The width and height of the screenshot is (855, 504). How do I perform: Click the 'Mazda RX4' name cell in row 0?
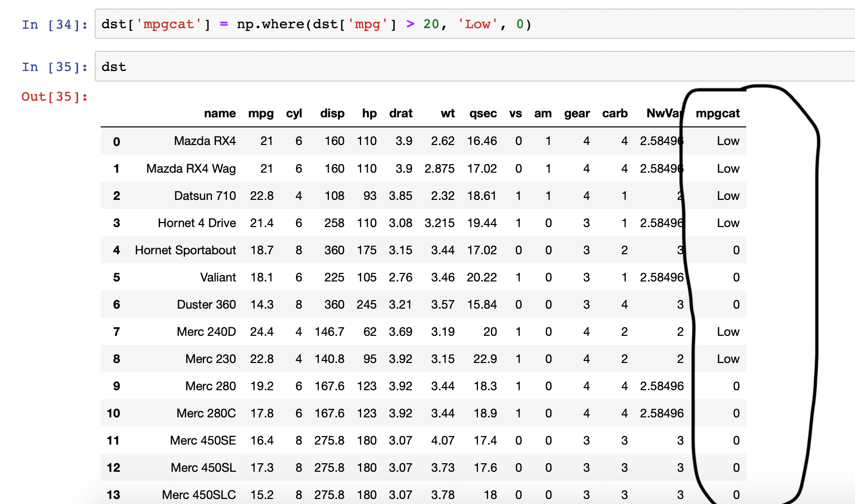pos(205,141)
